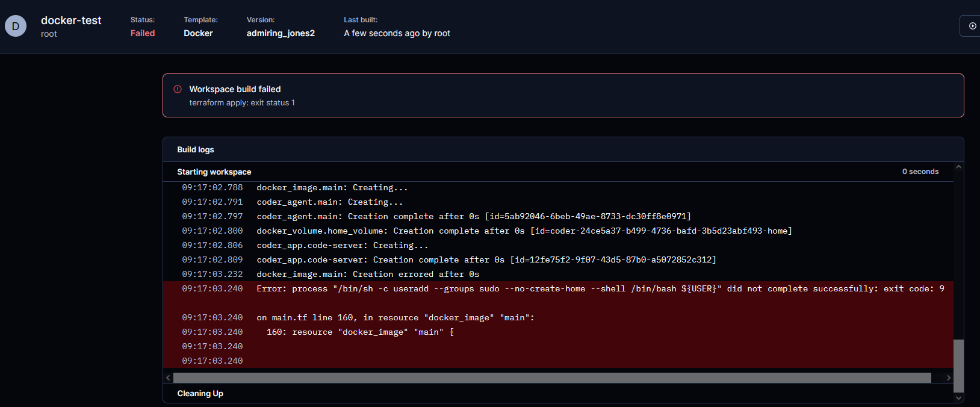980x407 pixels.
Task: Click 'A few seconds ago by root' text
Action: (x=397, y=33)
